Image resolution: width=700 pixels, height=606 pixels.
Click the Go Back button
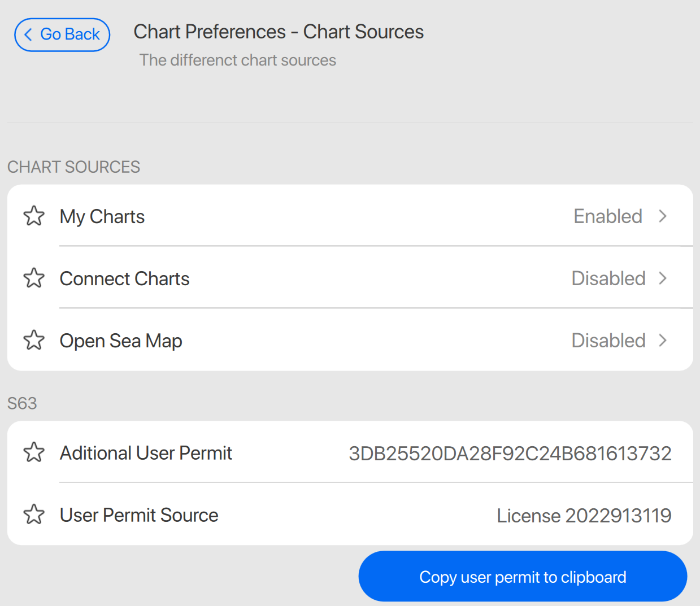62,34
